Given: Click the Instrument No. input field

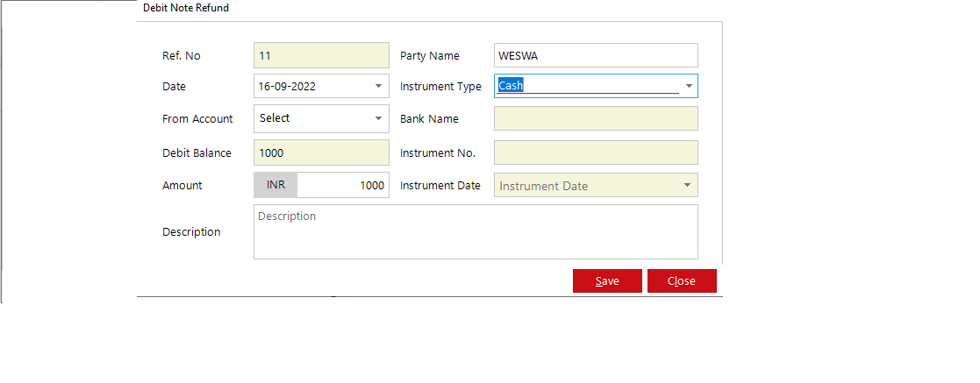Looking at the screenshot, I should [596, 152].
